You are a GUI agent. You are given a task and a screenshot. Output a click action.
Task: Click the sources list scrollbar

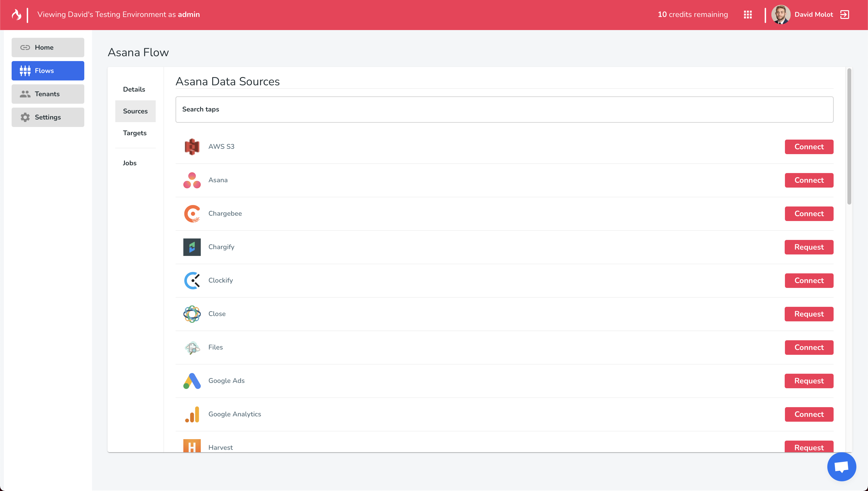coord(849,136)
